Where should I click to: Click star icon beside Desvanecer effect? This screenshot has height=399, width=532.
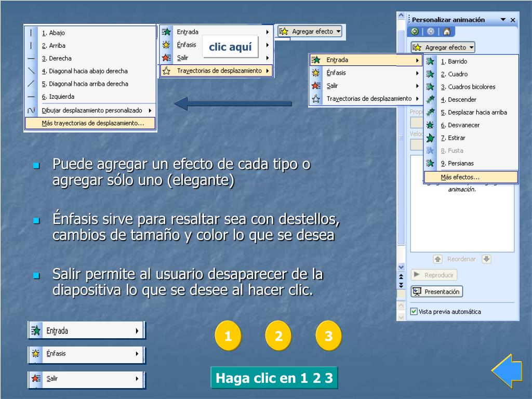[430, 125]
